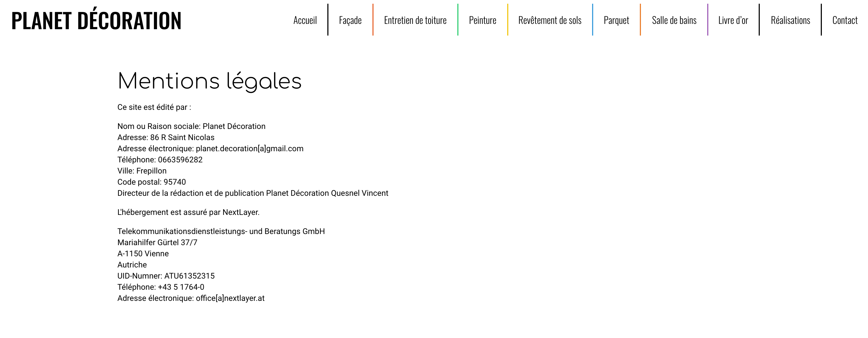Open the Revêtement de sols page
Viewport: 868px width, 338px height.
[x=550, y=20]
